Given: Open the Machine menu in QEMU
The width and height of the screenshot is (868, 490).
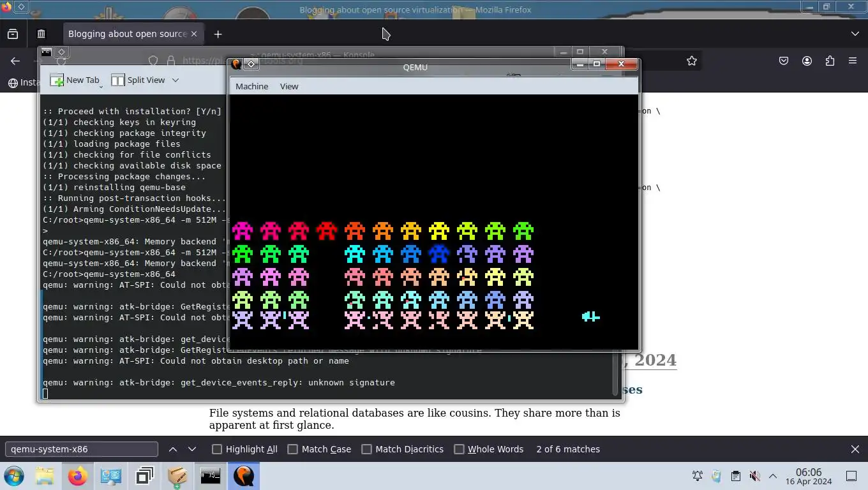Looking at the screenshot, I should point(251,86).
